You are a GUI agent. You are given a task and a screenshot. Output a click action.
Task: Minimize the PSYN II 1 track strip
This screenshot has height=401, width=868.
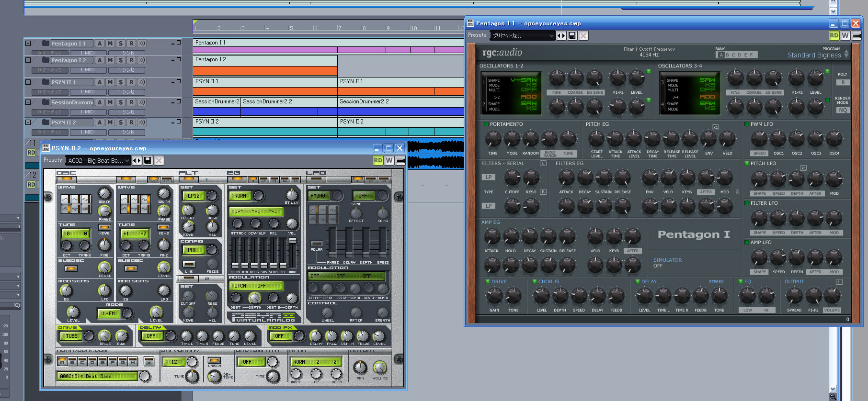coord(172,82)
